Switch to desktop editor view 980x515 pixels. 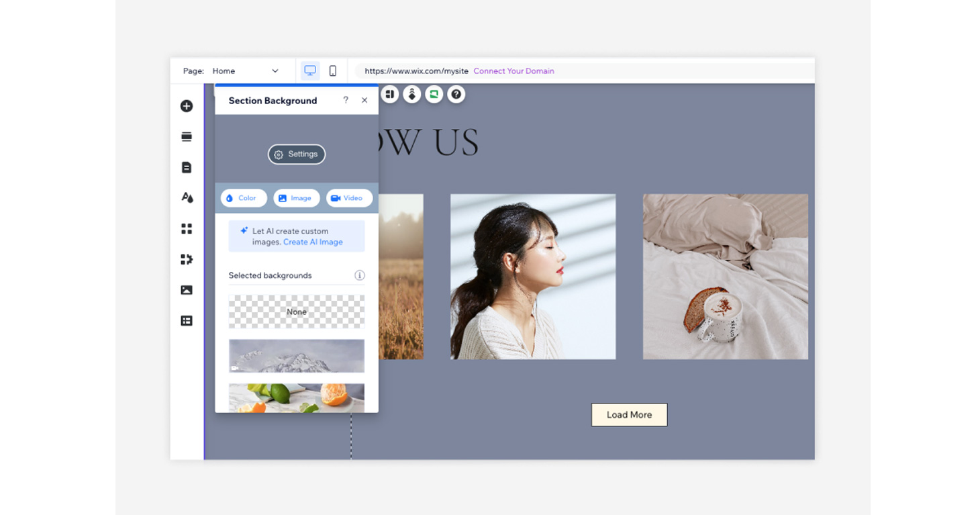pos(309,71)
